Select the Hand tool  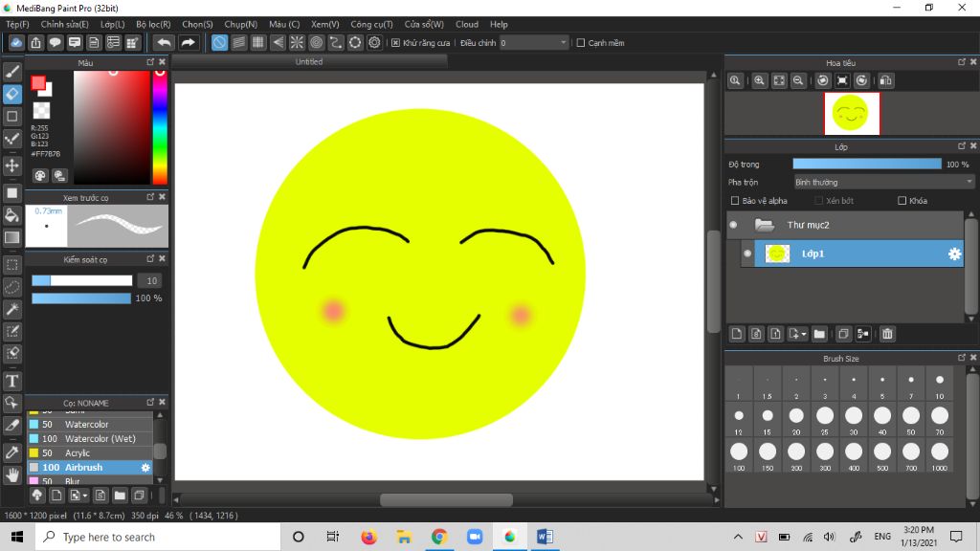click(11, 475)
